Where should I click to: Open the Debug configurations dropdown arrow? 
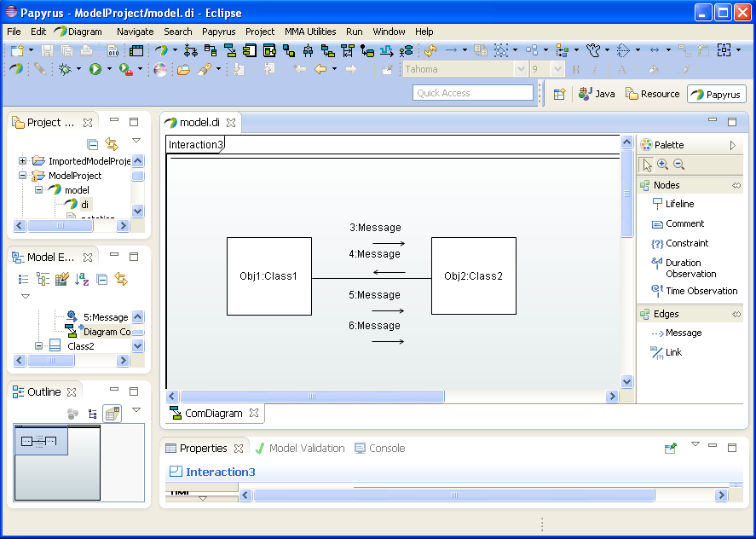coord(78,69)
